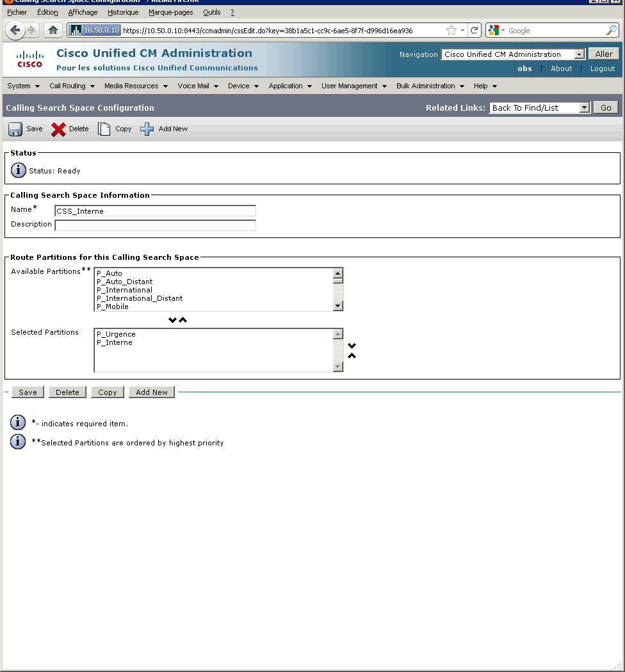
Task: Open the bookmark star dropdown arrow
Action: pyautogui.click(x=462, y=31)
